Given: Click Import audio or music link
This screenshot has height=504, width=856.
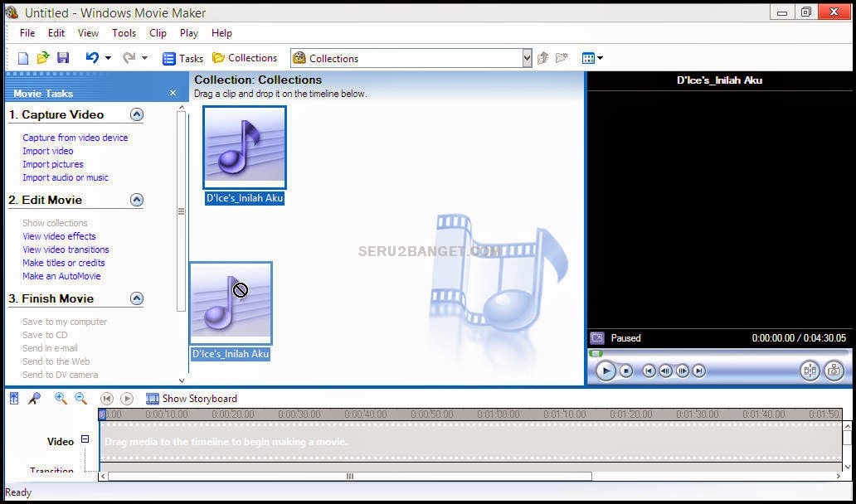Looking at the screenshot, I should click(x=66, y=178).
